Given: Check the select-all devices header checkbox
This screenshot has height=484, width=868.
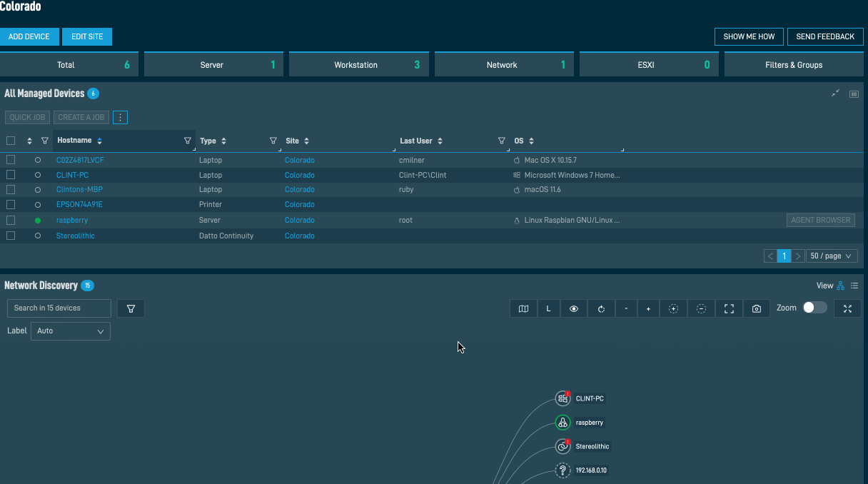Looking at the screenshot, I should click(11, 141).
